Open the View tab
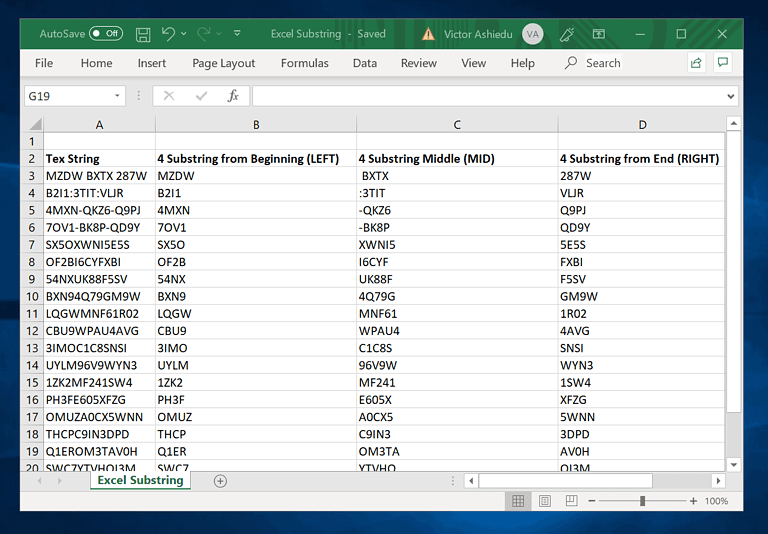 coord(474,63)
